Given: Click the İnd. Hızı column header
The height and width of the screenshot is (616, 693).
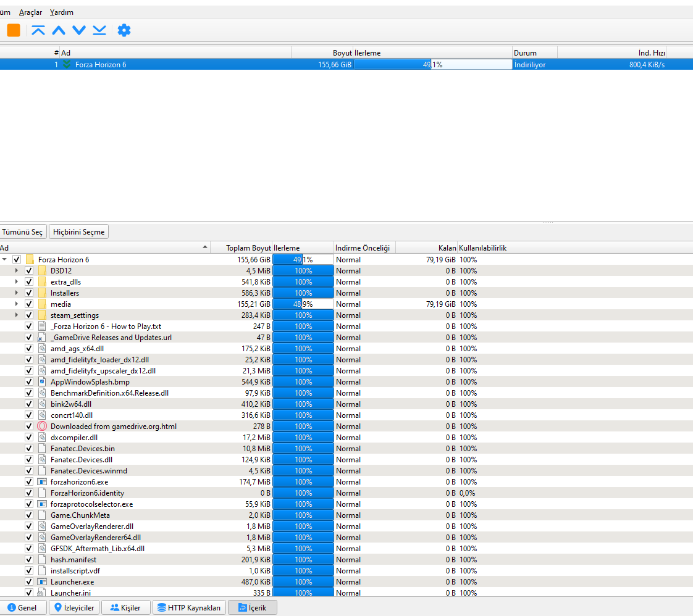Looking at the screenshot, I should (x=611, y=53).
